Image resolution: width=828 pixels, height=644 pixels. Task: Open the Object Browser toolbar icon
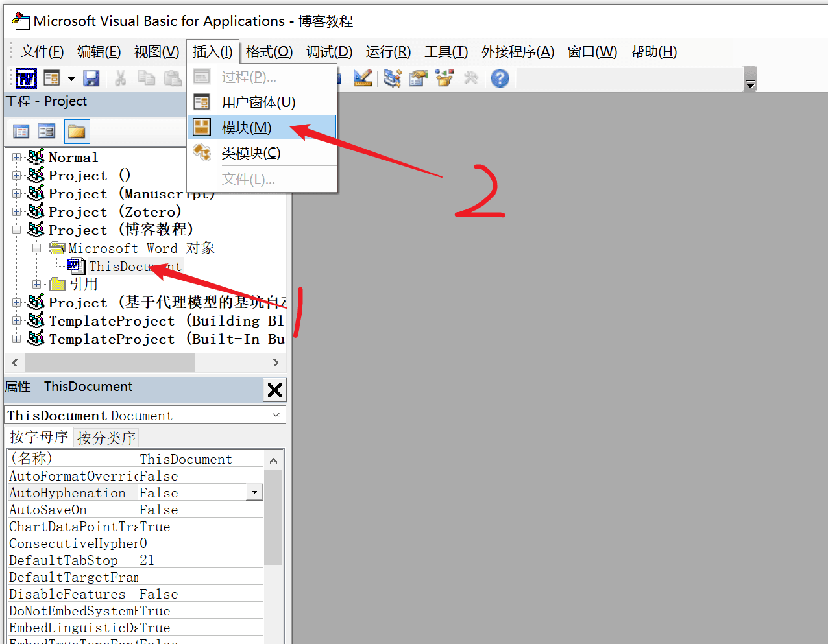(x=444, y=78)
